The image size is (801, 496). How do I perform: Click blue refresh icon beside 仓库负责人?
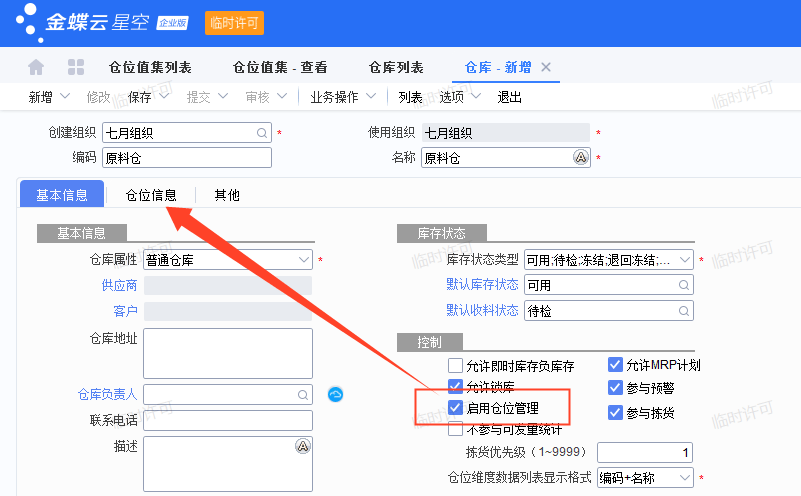pyautogui.click(x=335, y=394)
